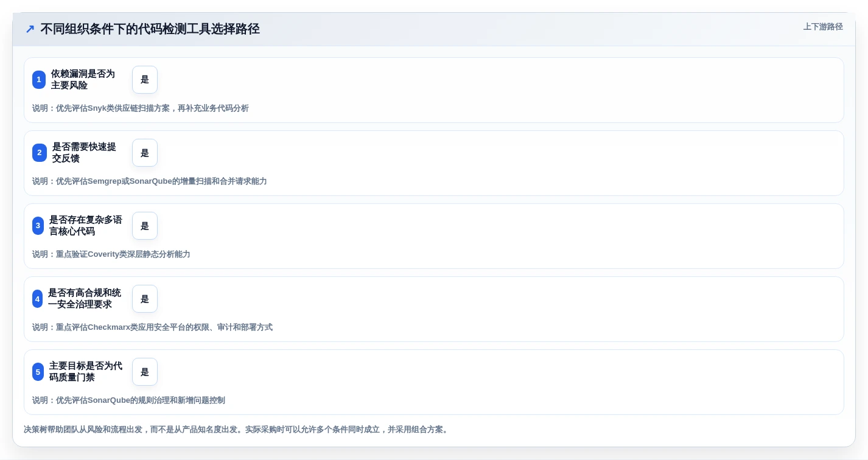Select step badge 3 next to 复杂多语言核心代码

[x=38, y=226]
